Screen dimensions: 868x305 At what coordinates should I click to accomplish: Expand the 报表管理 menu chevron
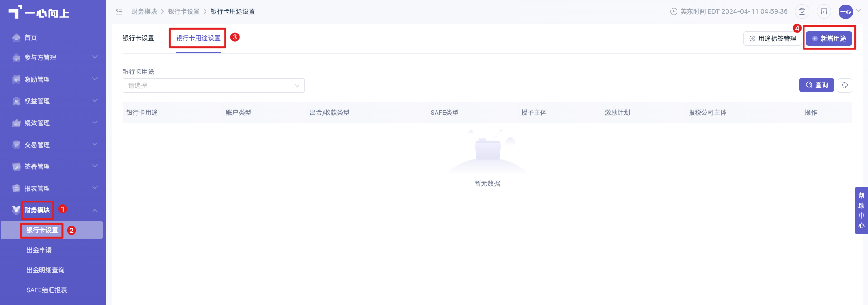click(95, 188)
